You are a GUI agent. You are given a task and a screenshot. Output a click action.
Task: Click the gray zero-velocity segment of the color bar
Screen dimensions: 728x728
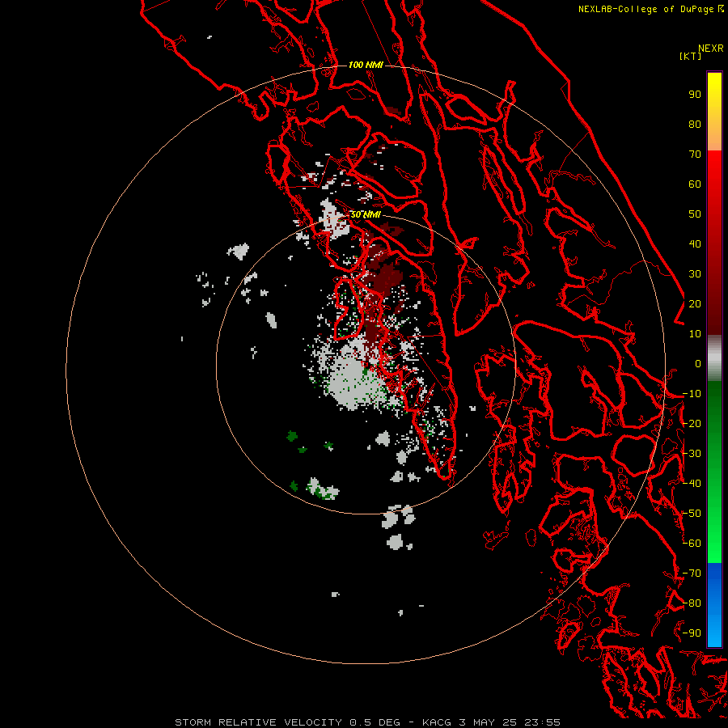click(714, 358)
